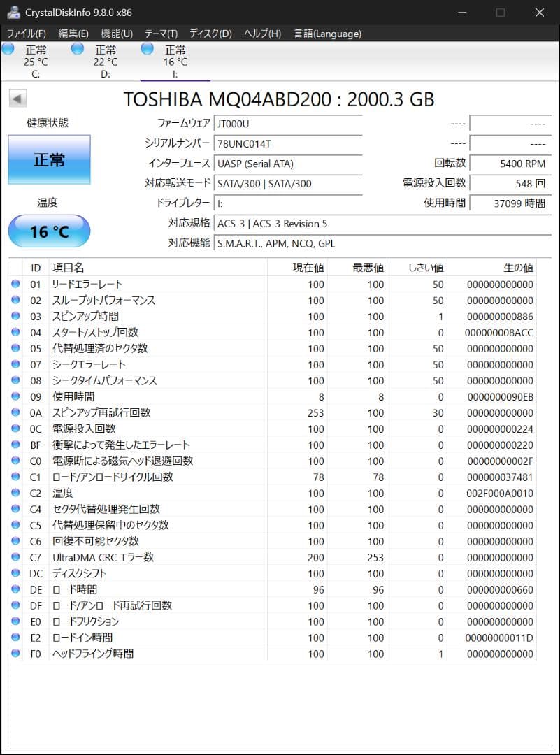560x755 pixels.
Task: Select the 回復不可能セクタ数 row name
Action: [x=95, y=541]
